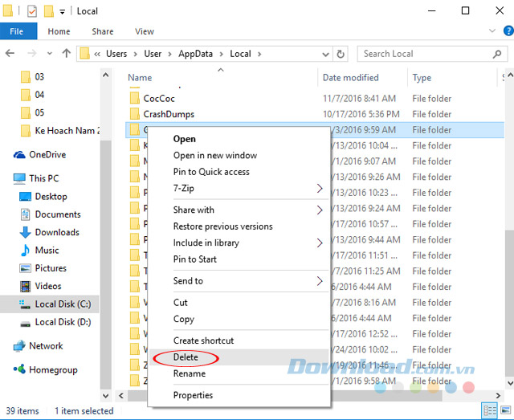Sort by Date modified column header
The image size is (514, 420).
coord(350,78)
